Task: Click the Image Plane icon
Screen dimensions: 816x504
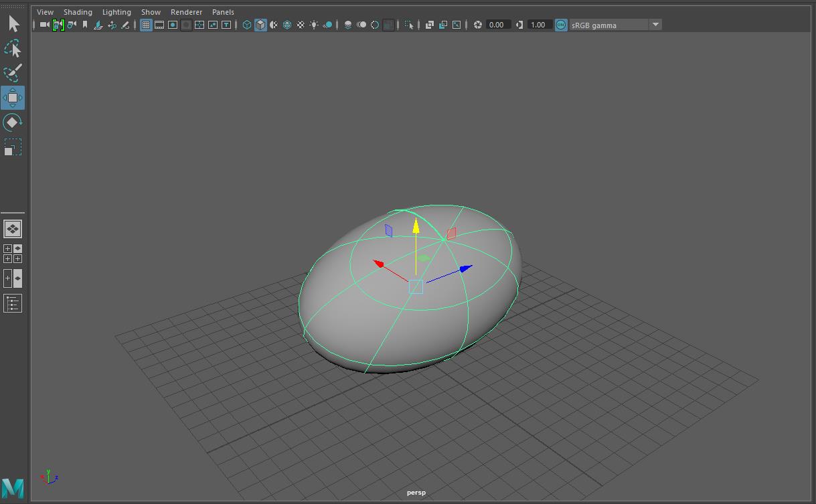Action: pyautogui.click(x=98, y=25)
